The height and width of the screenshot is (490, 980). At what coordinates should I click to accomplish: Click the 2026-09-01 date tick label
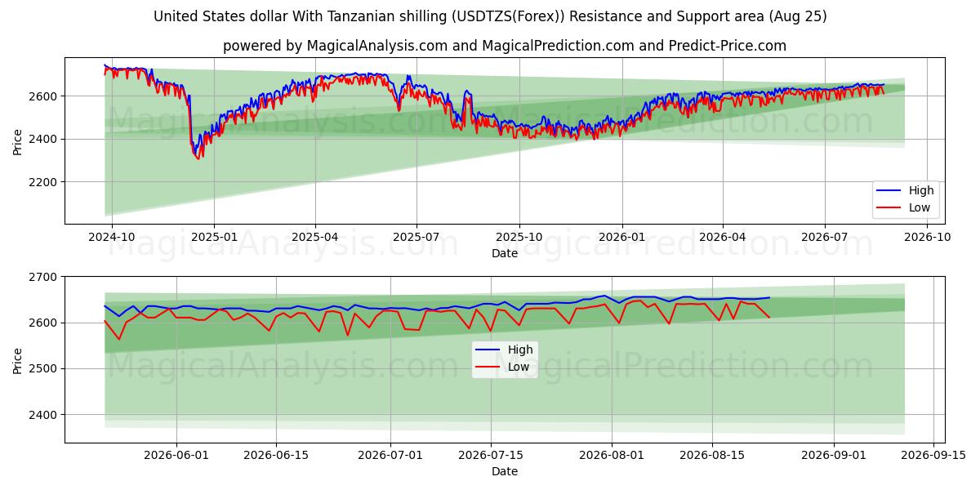834,456
